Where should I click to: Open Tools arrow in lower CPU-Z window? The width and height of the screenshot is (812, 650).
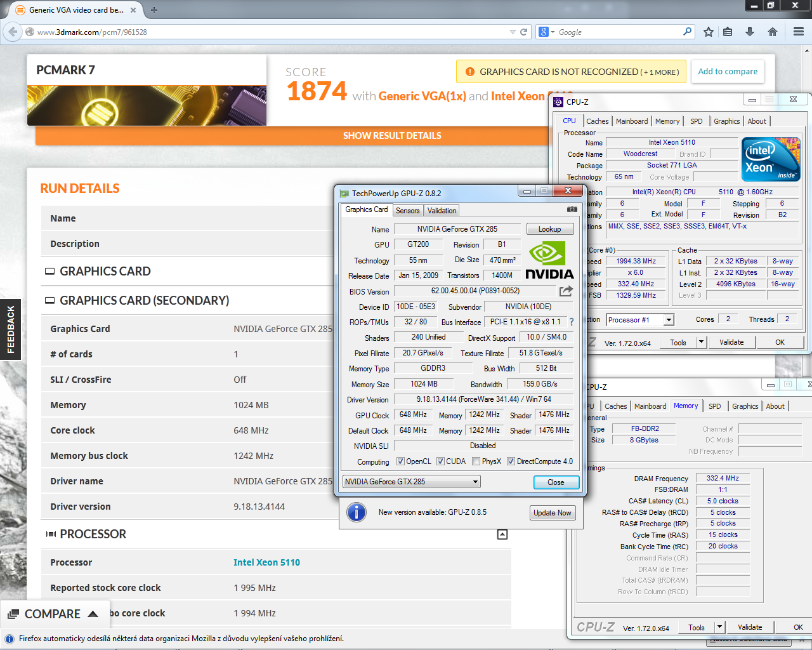pyautogui.click(x=719, y=627)
